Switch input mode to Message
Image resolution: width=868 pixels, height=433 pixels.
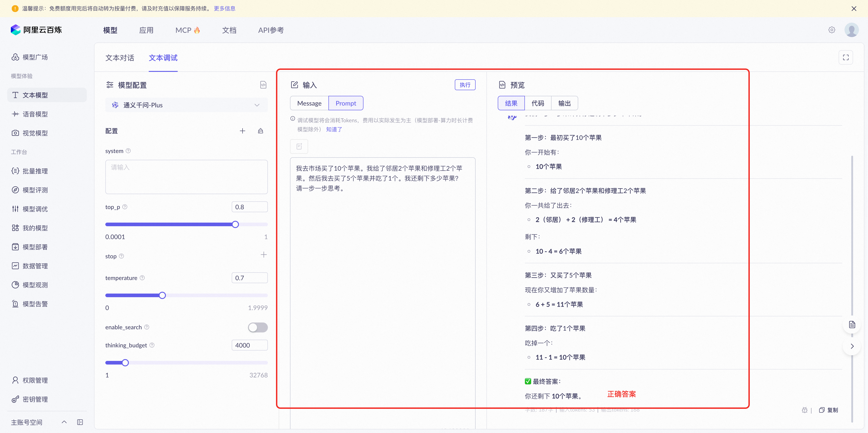(x=309, y=104)
